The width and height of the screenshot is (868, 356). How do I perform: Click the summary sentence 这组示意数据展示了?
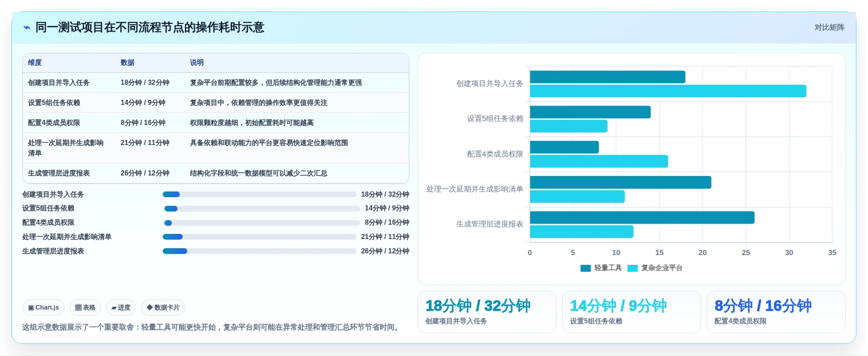(212, 327)
